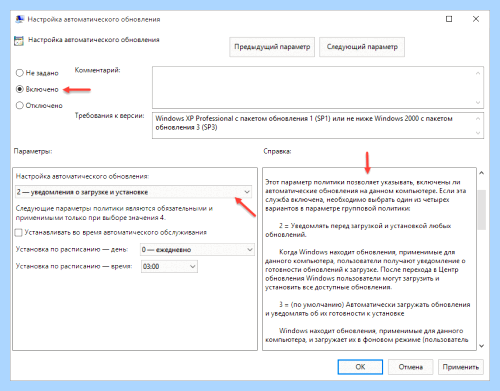Screen dimensions: 500x391
Task: Select the 'Не задано' radio button
Action: [20, 73]
